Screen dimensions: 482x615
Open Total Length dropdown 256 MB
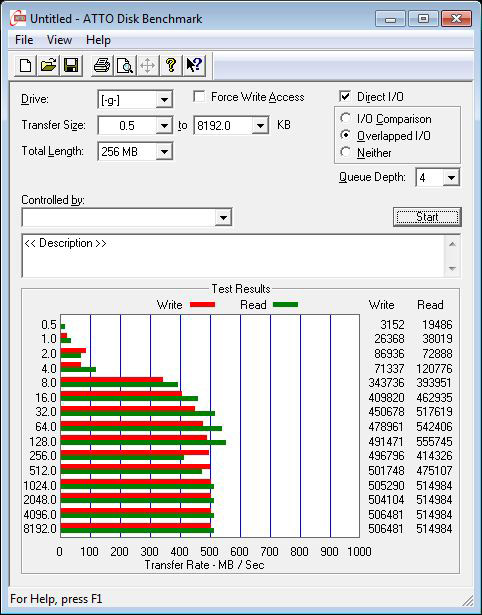click(x=164, y=151)
